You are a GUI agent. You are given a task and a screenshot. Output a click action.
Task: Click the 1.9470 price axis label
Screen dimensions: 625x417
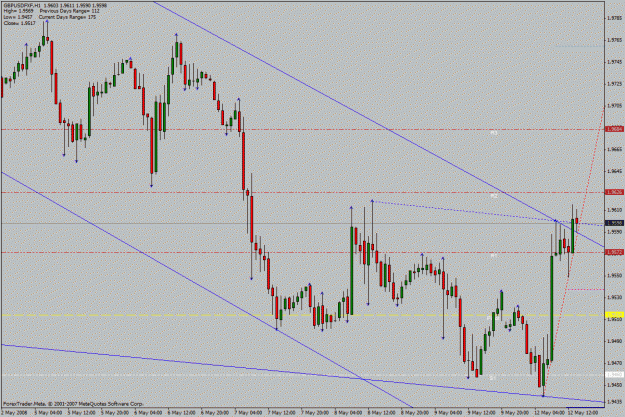(614, 363)
